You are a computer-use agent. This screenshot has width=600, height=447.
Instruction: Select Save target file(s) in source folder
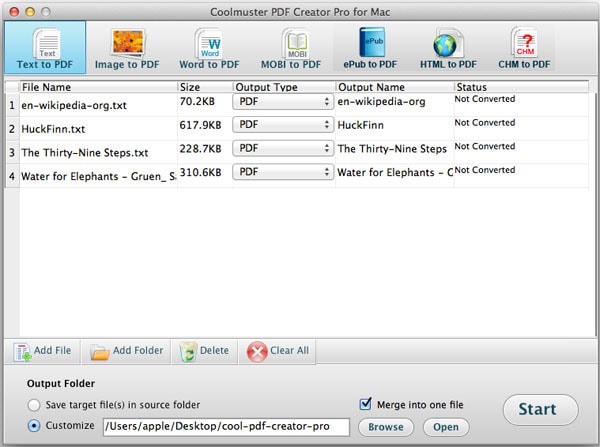(x=34, y=405)
